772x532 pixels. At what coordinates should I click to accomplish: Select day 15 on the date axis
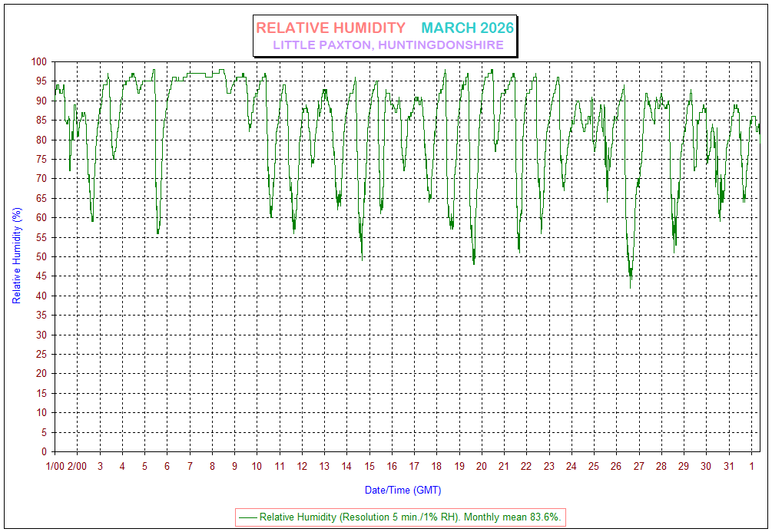coord(369,466)
